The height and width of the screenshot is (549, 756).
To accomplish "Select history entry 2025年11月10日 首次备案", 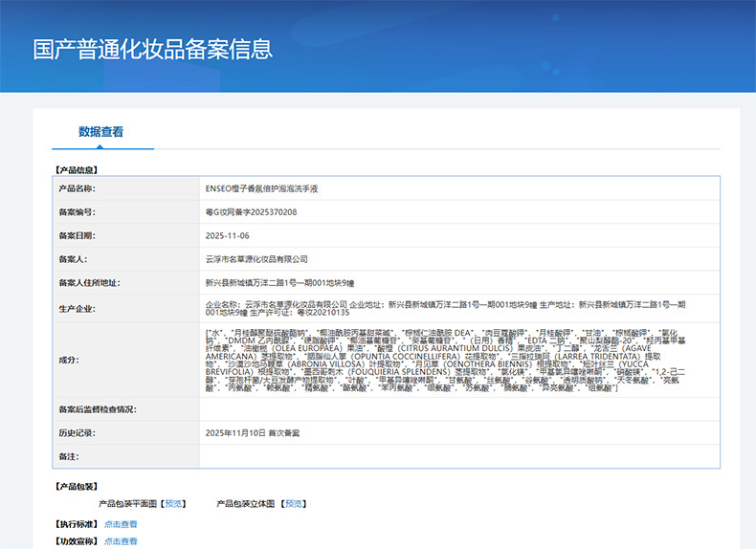I will click(253, 433).
